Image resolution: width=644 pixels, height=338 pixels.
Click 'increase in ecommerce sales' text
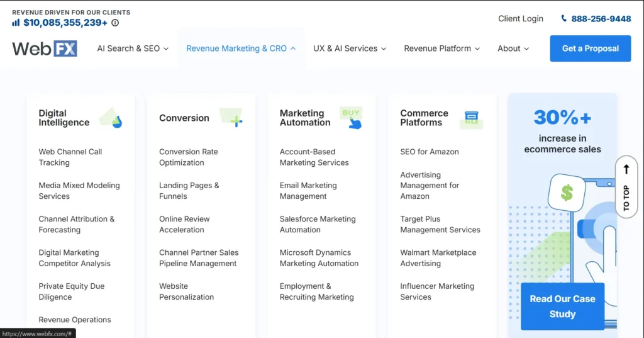tap(562, 144)
